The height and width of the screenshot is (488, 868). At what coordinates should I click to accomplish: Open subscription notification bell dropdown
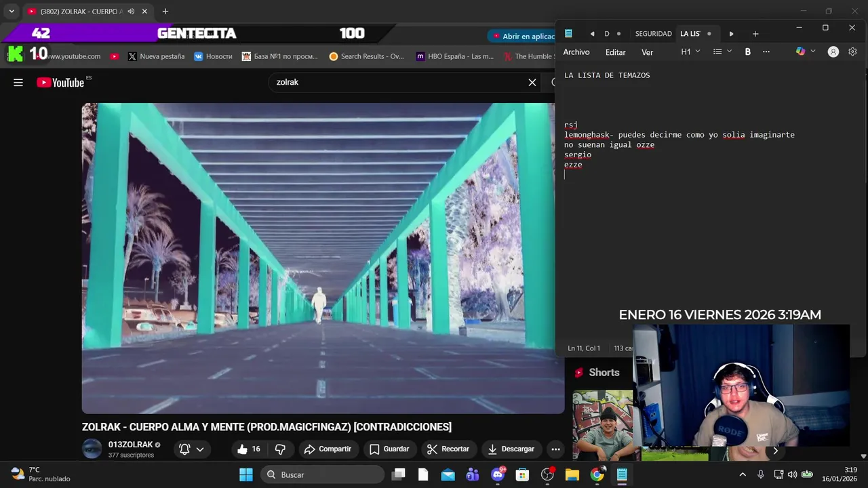pos(192,449)
